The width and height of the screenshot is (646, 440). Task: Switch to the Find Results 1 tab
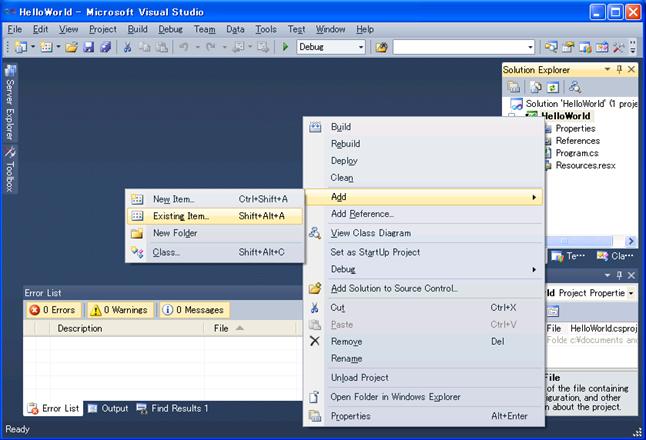[172, 408]
